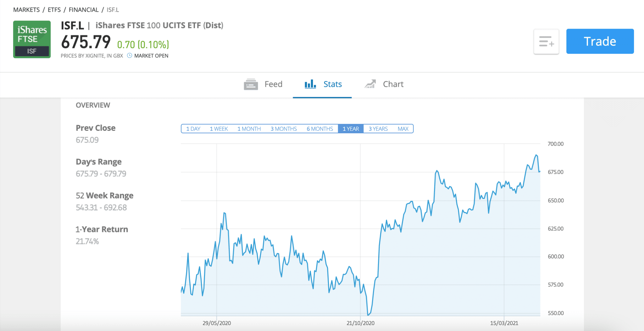
Task: Select the 3 MONTHS chart range
Action: point(284,129)
